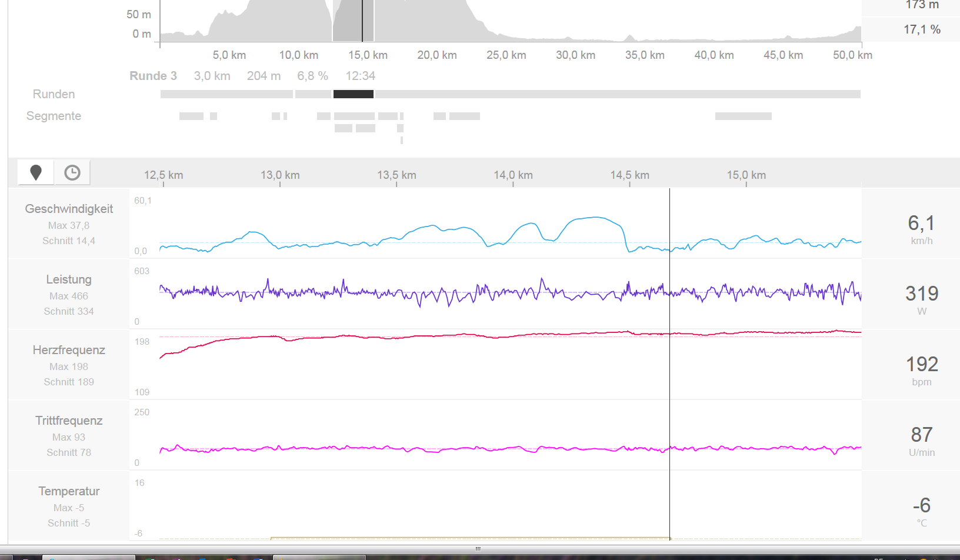Select the rightmost segment bar in Segmente
This screenshot has height=560, width=960.
(743, 116)
